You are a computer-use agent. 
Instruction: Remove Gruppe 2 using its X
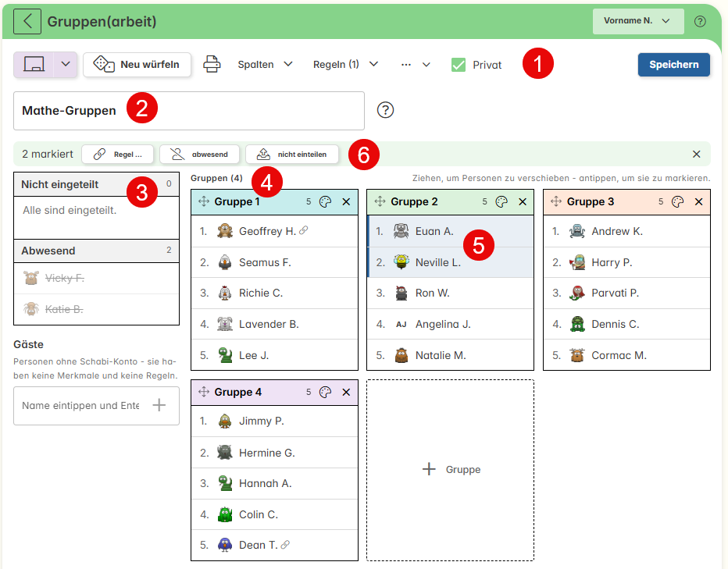[x=523, y=201]
